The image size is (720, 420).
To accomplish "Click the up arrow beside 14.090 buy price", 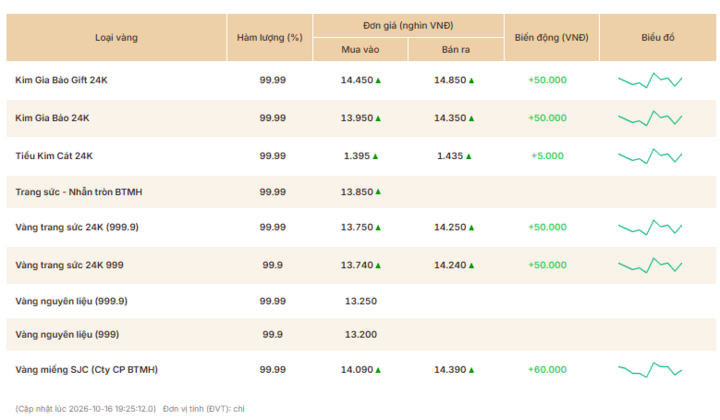I will click(378, 370).
